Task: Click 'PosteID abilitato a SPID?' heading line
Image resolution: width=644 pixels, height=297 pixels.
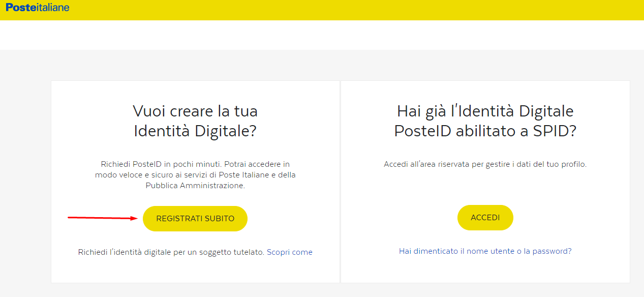Action: pos(485,131)
